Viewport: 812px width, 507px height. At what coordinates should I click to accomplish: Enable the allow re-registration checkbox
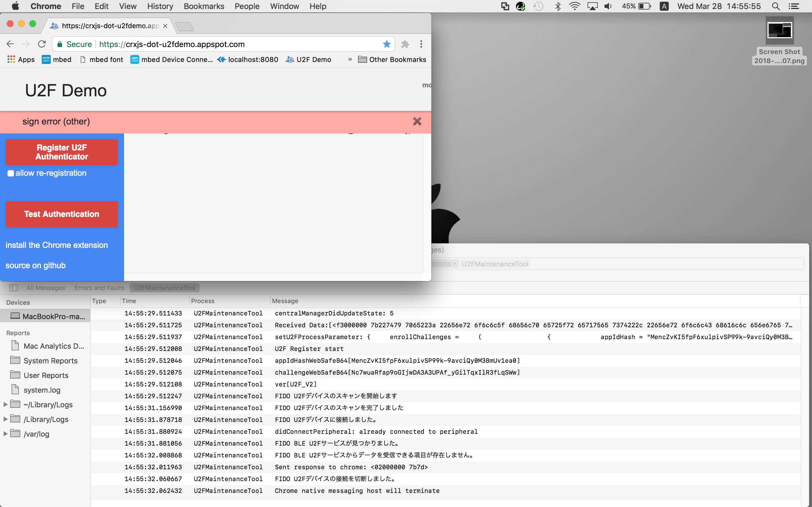coord(11,173)
